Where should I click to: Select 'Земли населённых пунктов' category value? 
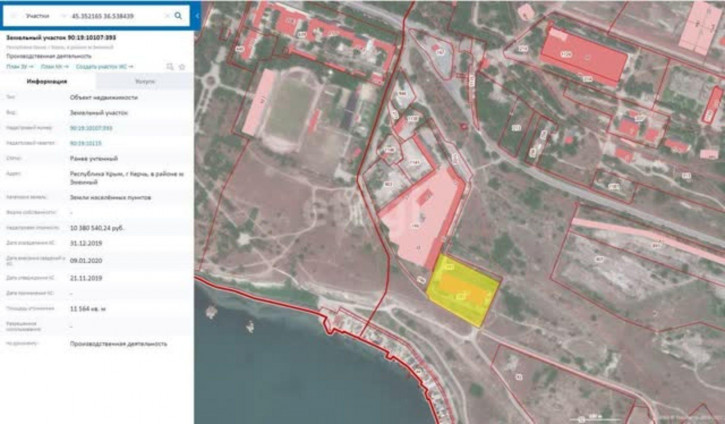[x=111, y=197]
